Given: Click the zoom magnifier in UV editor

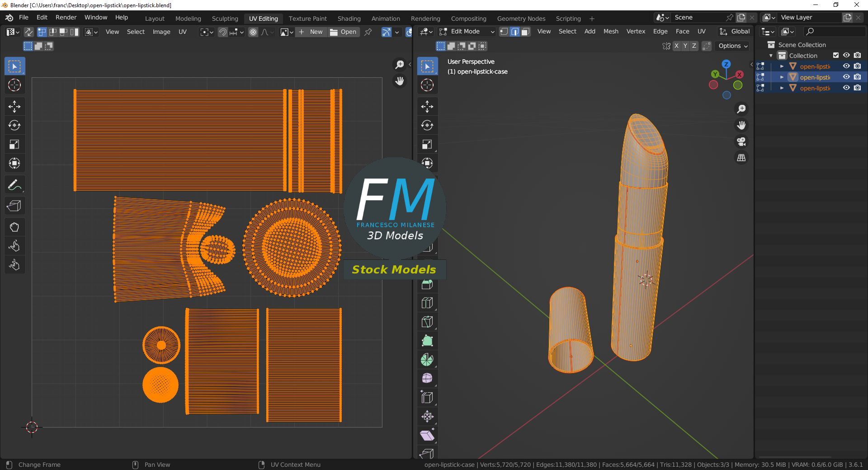Looking at the screenshot, I should 400,65.
